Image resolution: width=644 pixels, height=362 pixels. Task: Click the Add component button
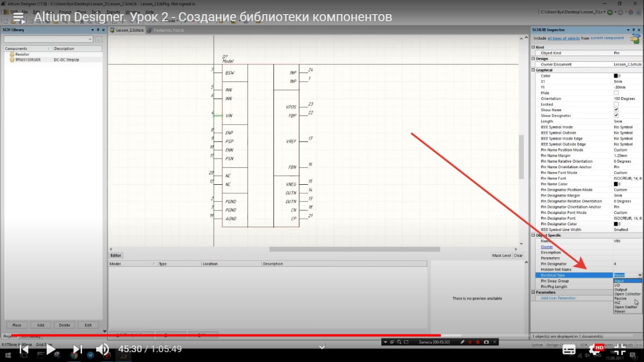41,325
